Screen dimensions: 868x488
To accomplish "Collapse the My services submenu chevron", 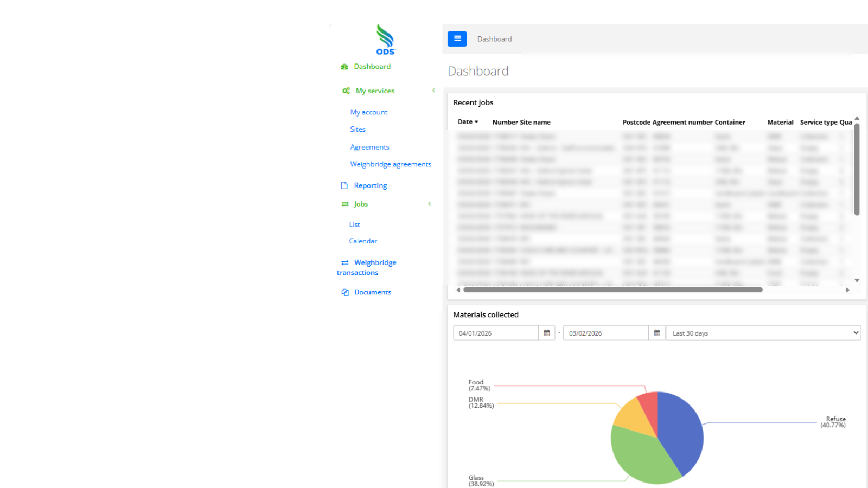I will click(x=433, y=91).
